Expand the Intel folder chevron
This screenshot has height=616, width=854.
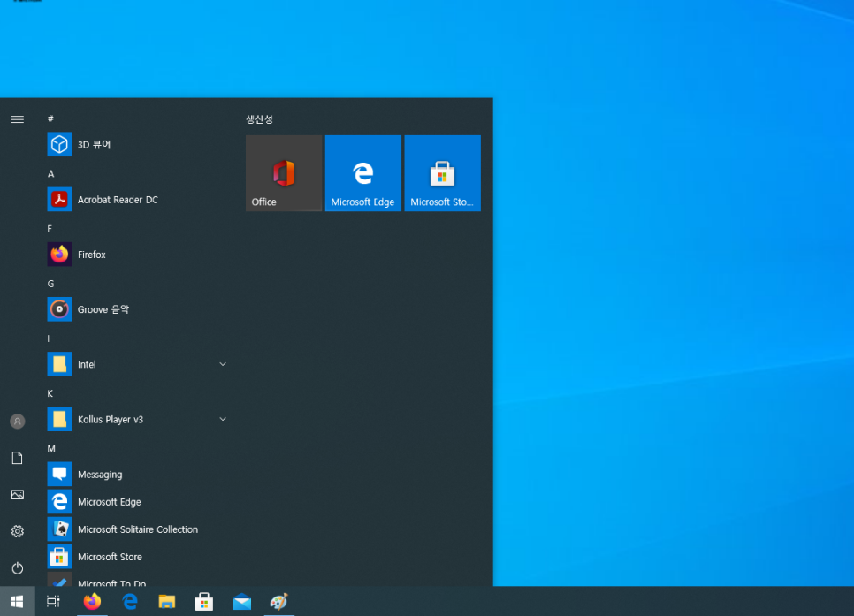pos(222,364)
